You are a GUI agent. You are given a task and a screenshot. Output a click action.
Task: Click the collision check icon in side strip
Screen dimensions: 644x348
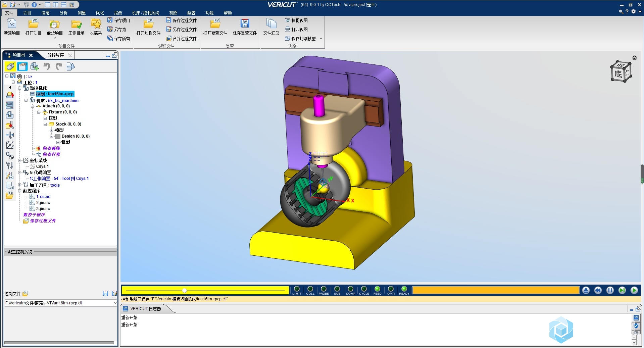[10, 125]
